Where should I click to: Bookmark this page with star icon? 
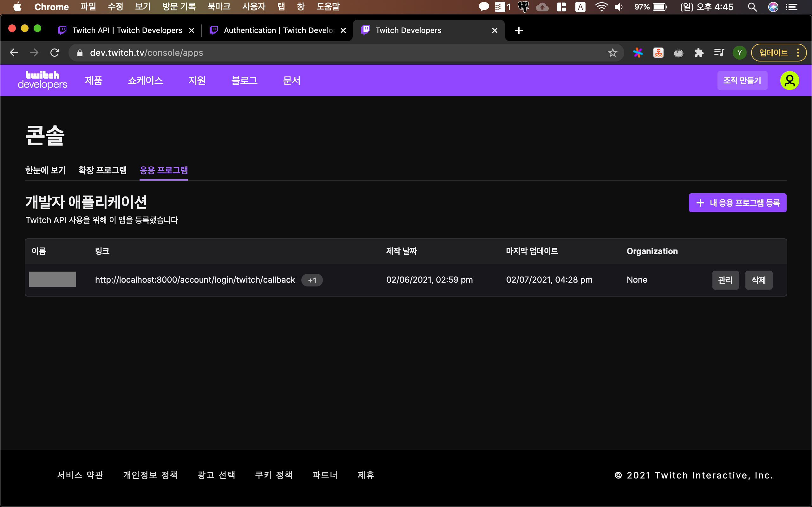[x=612, y=53]
